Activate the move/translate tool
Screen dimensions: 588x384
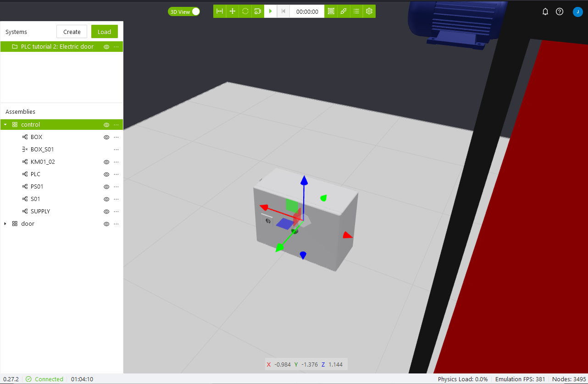(x=233, y=11)
